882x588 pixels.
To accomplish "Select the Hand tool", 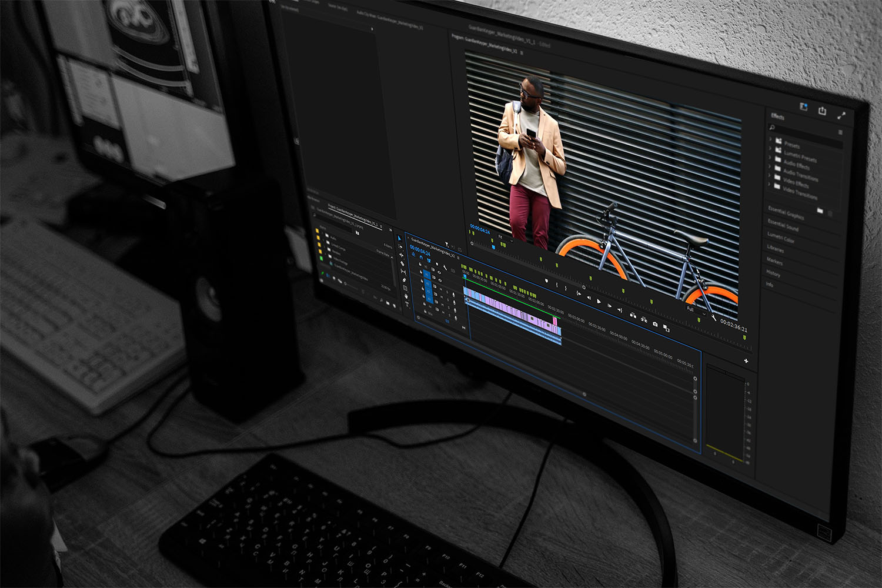I will (x=406, y=296).
